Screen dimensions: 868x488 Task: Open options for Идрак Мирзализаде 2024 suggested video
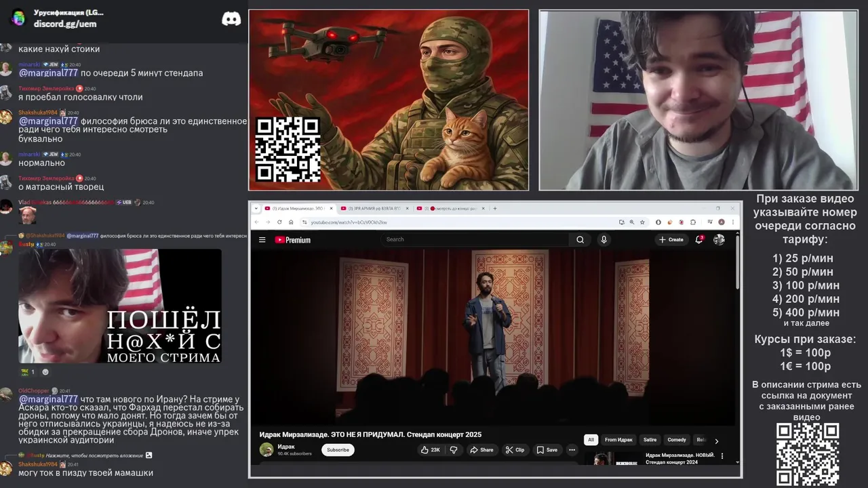(x=722, y=456)
